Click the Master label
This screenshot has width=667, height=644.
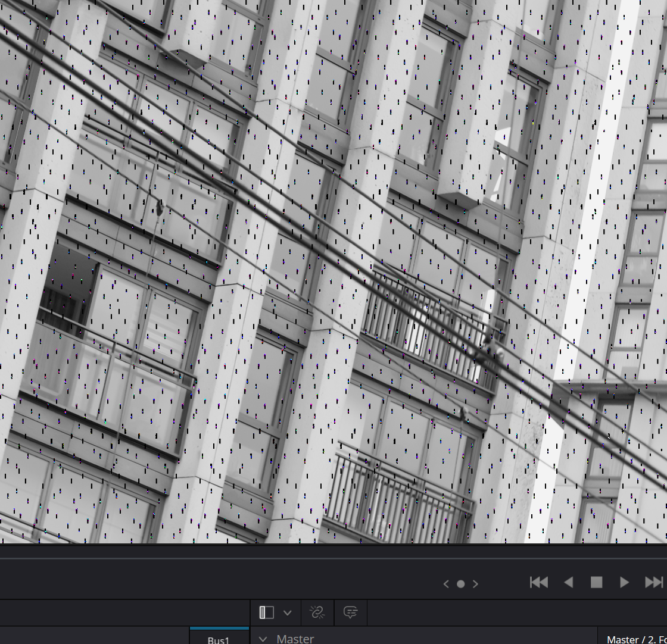(295, 639)
